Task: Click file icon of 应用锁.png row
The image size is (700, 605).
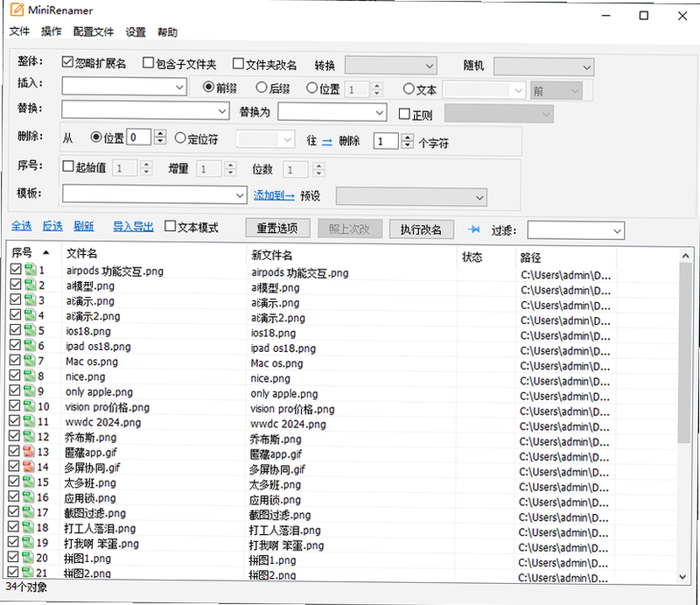Action: [29, 496]
